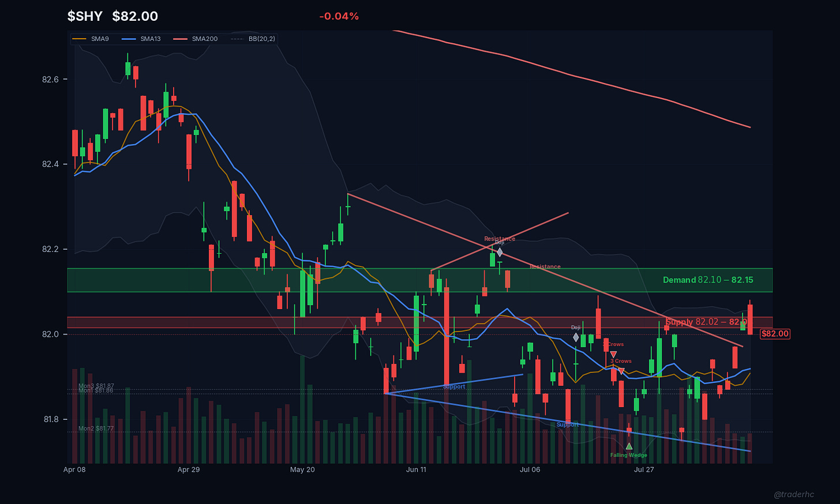This screenshot has height=504, width=840.
Task: Click the Mon3 $81.87 level label
Action: point(96,386)
